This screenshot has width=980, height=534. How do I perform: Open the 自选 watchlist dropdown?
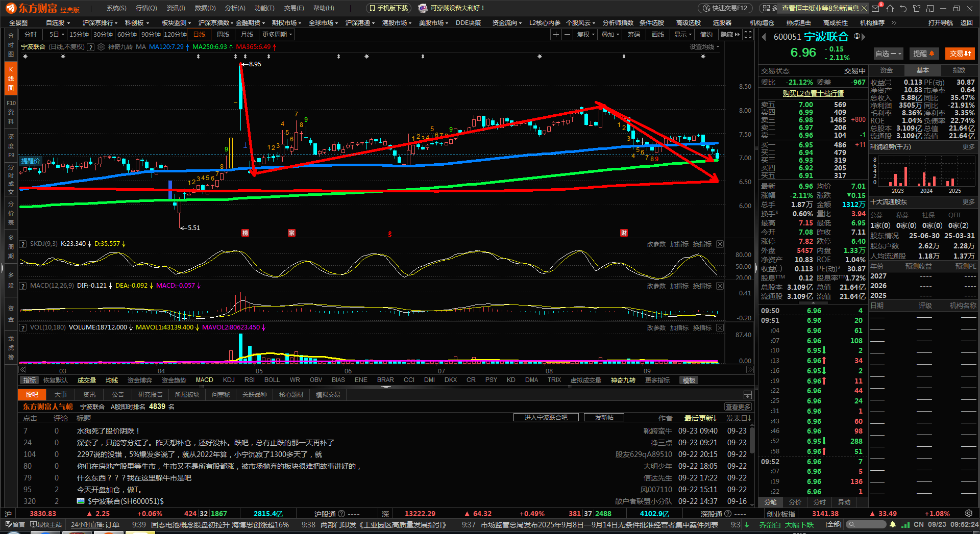click(888, 54)
